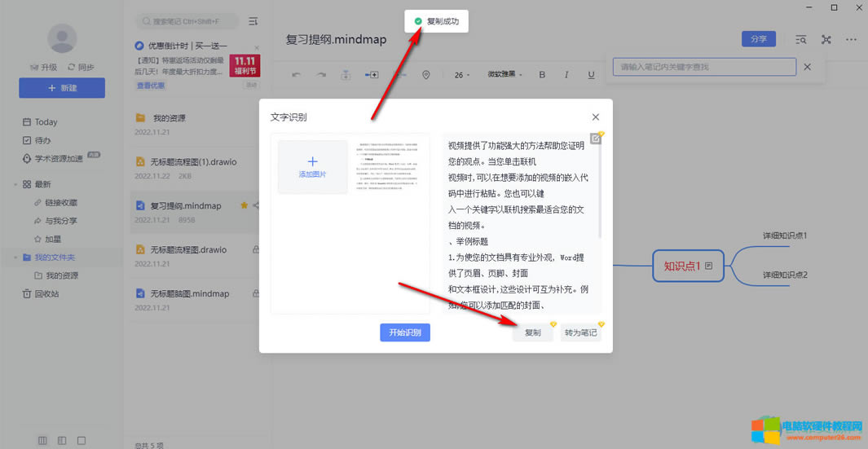Image resolution: width=868 pixels, height=449 pixels.
Task: Open the 微软雅黑 font dropdown
Action: pyautogui.click(x=505, y=75)
